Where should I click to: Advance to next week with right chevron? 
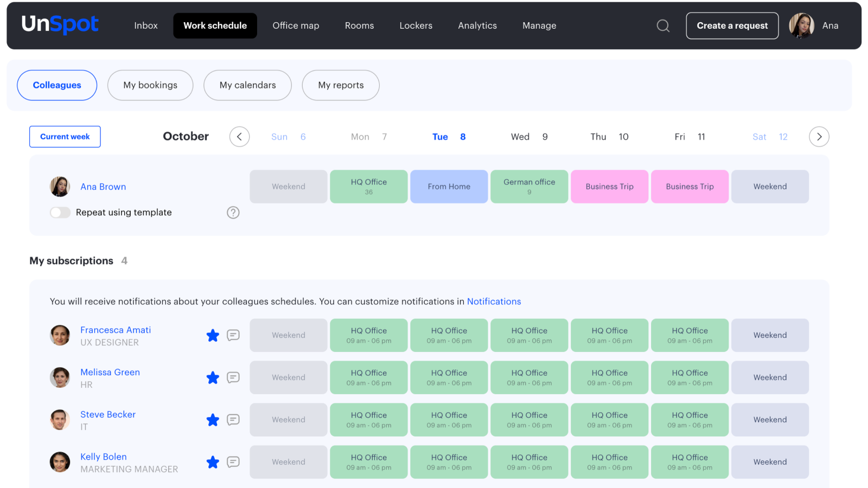pyautogui.click(x=819, y=137)
